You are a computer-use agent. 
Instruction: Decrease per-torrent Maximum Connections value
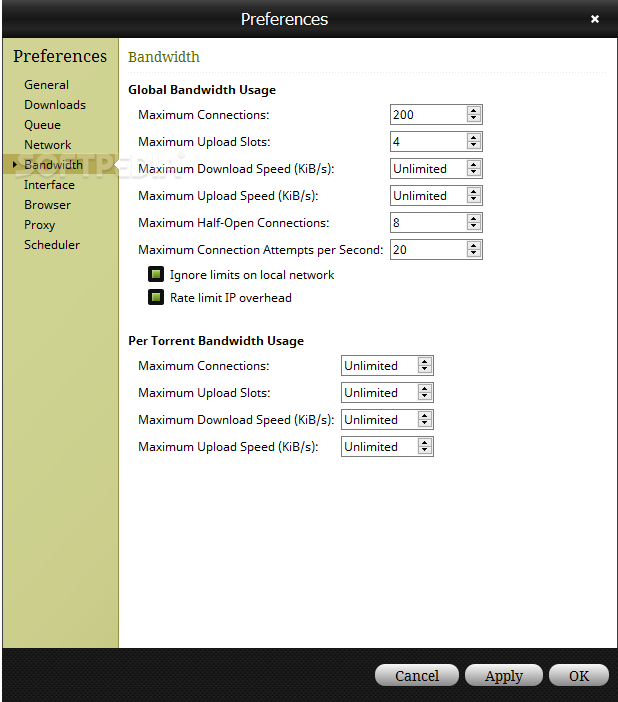pyautogui.click(x=425, y=369)
